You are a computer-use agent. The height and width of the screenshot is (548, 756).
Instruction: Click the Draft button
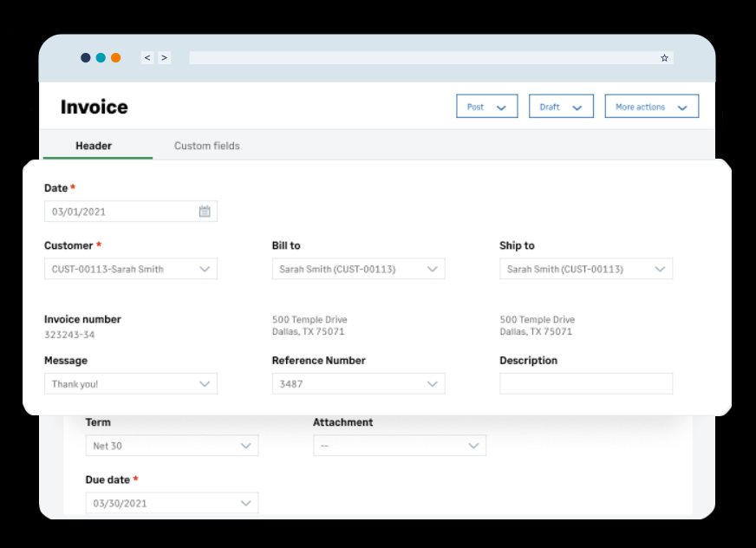click(x=550, y=106)
